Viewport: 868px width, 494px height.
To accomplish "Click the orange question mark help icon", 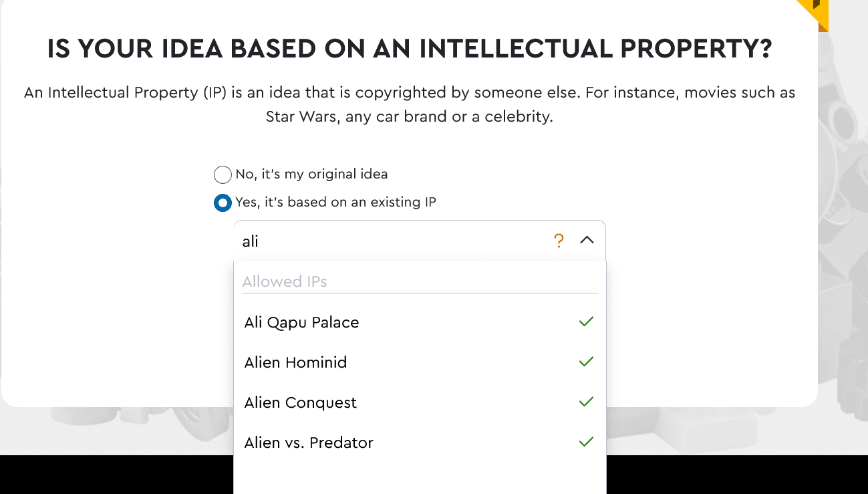I will [559, 241].
